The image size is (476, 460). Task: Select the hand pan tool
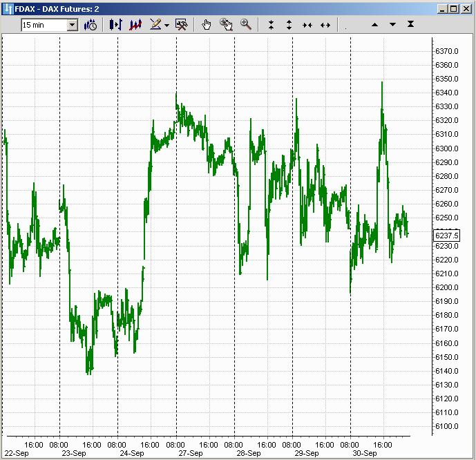pos(207,25)
